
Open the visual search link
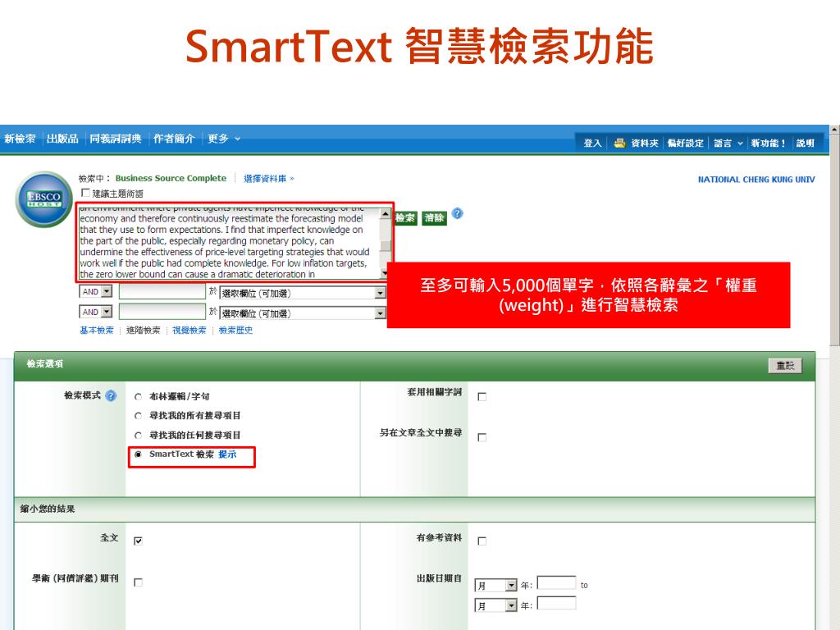(189, 330)
